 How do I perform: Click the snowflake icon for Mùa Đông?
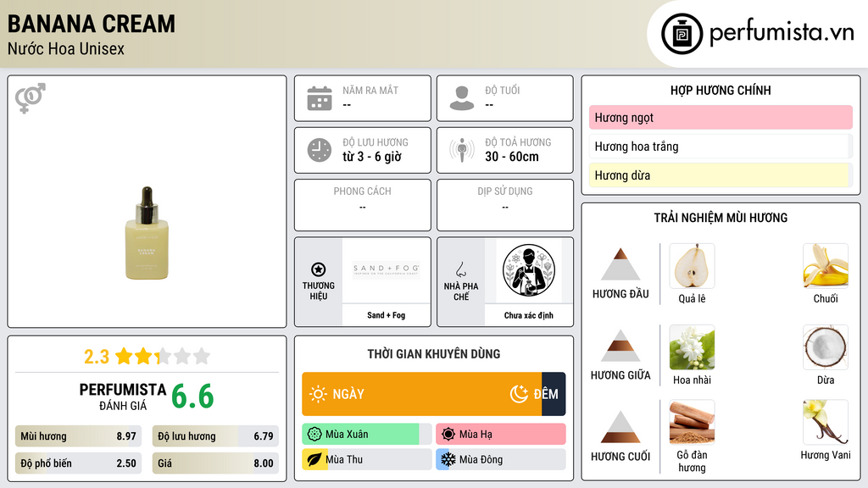coord(448,459)
